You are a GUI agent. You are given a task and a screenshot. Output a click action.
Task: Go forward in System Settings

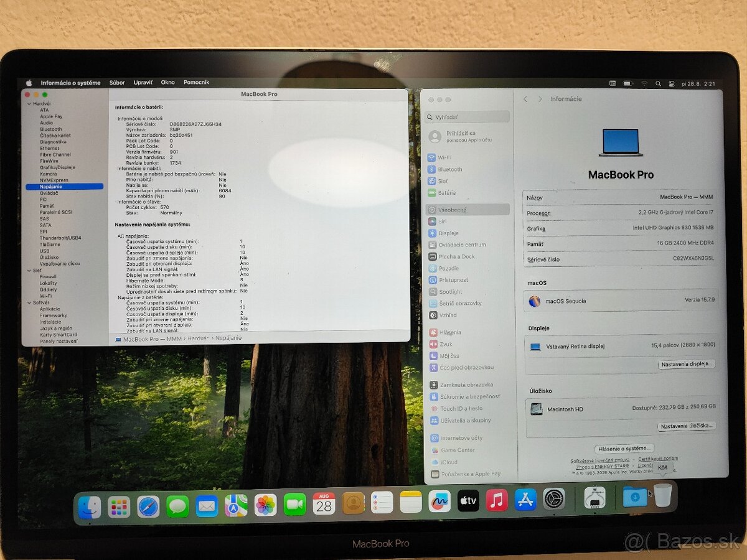[540, 99]
